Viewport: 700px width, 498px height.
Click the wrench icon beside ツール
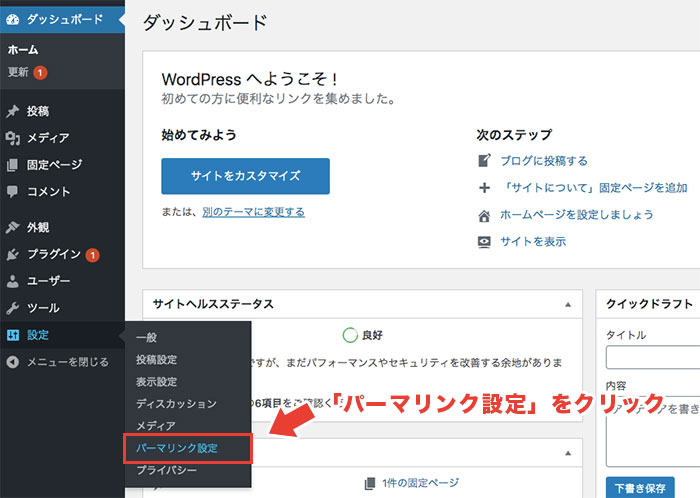(x=12, y=308)
